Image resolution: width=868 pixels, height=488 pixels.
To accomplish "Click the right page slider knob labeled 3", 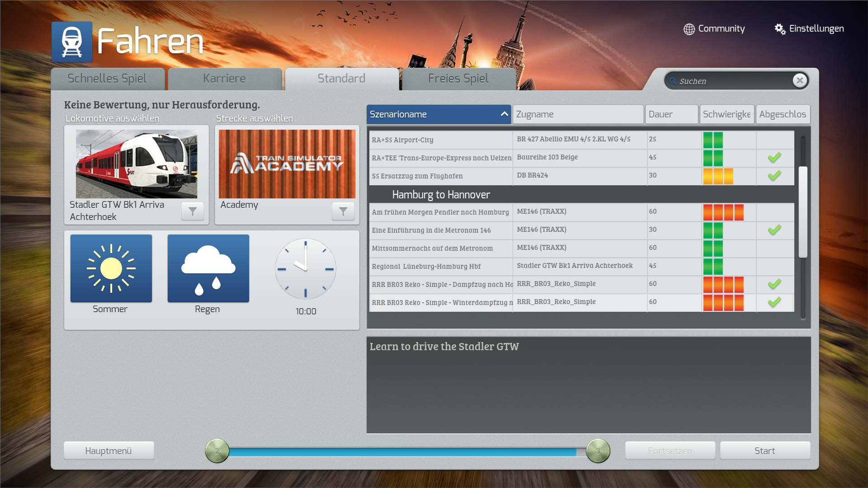I will (598, 450).
